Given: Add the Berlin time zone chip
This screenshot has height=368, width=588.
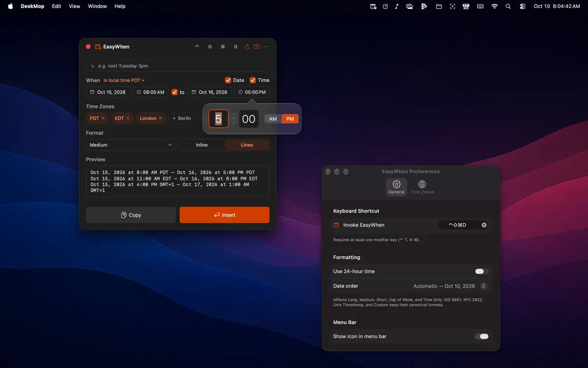Looking at the screenshot, I should (182, 118).
